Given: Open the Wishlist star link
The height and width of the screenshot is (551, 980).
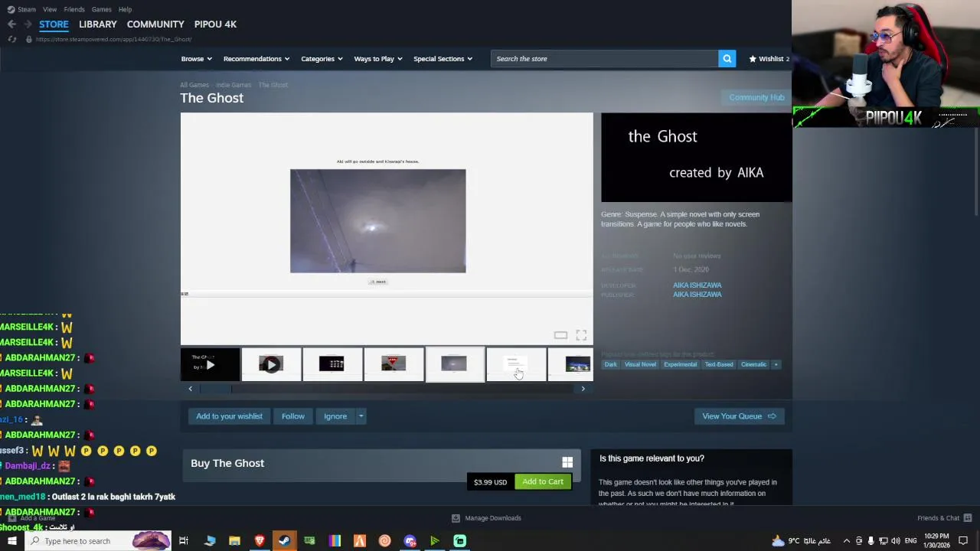Looking at the screenshot, I should click(x=769, y=59).
